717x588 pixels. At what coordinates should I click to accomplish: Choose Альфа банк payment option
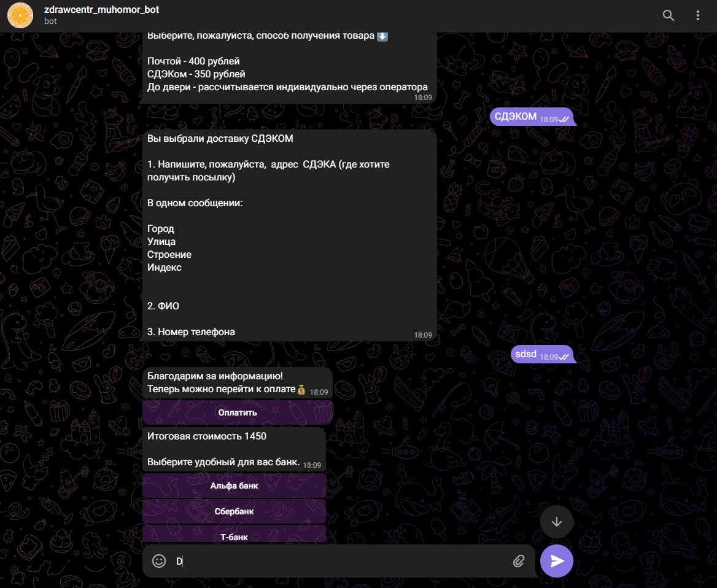pos(234,485)
